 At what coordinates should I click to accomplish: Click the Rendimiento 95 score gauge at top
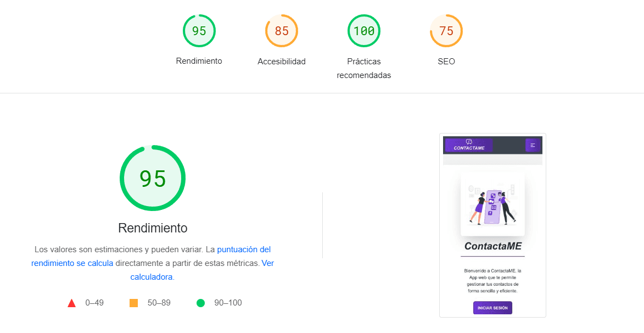(x=199, y=31)
